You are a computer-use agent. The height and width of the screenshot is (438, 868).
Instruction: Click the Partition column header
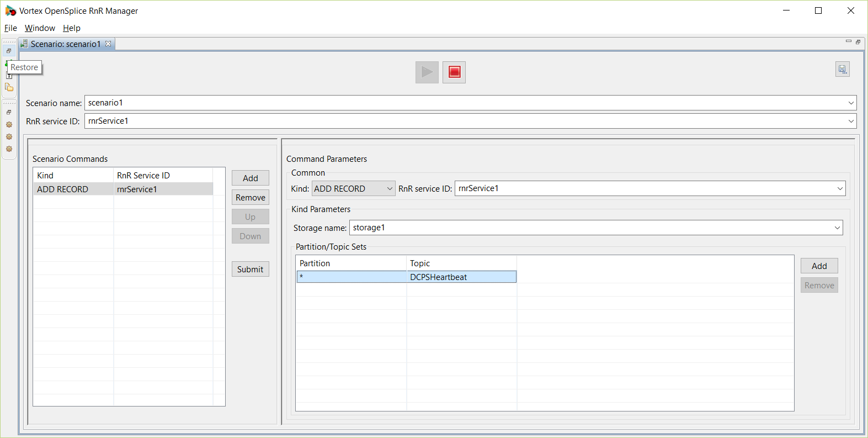click(x=351, y=263)
